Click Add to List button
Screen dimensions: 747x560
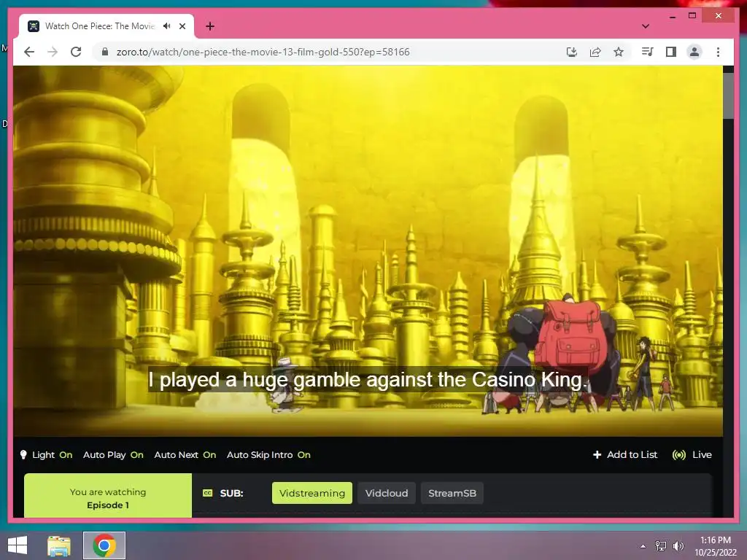click(625, 455)
